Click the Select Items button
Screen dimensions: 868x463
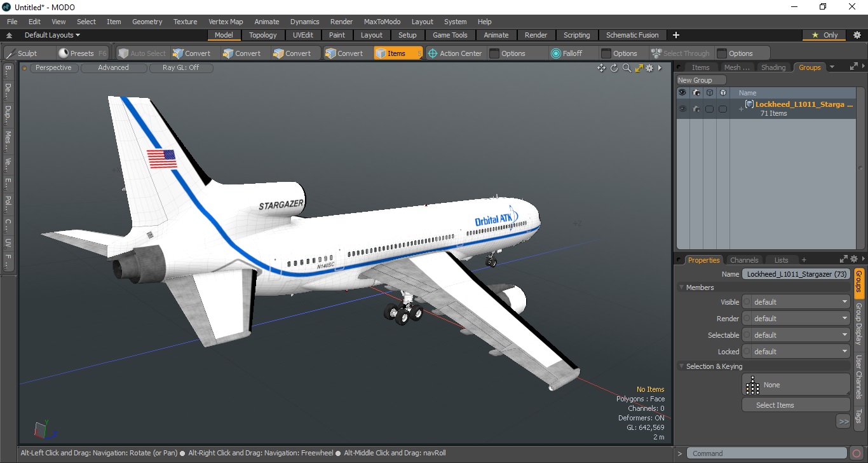click(x=796, y=405)
